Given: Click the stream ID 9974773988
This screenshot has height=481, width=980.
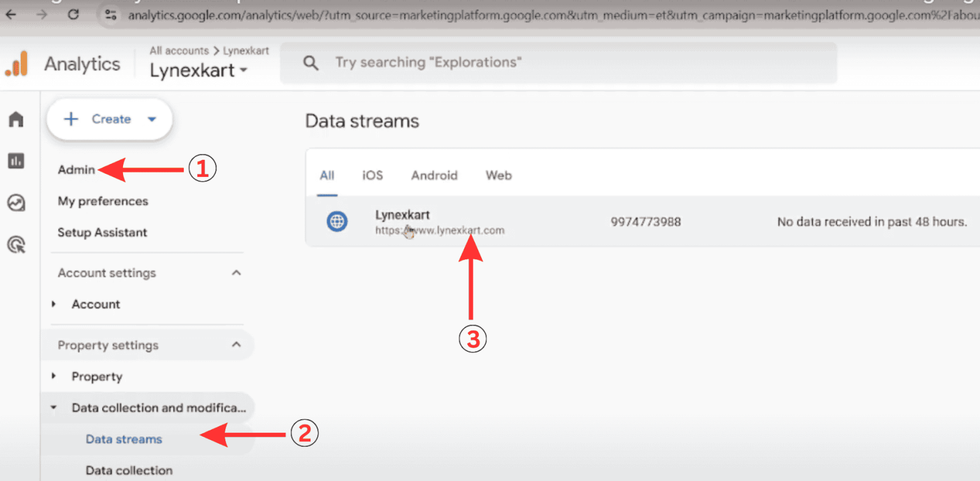Looking at the screenshot, I should tap(646, 222).
